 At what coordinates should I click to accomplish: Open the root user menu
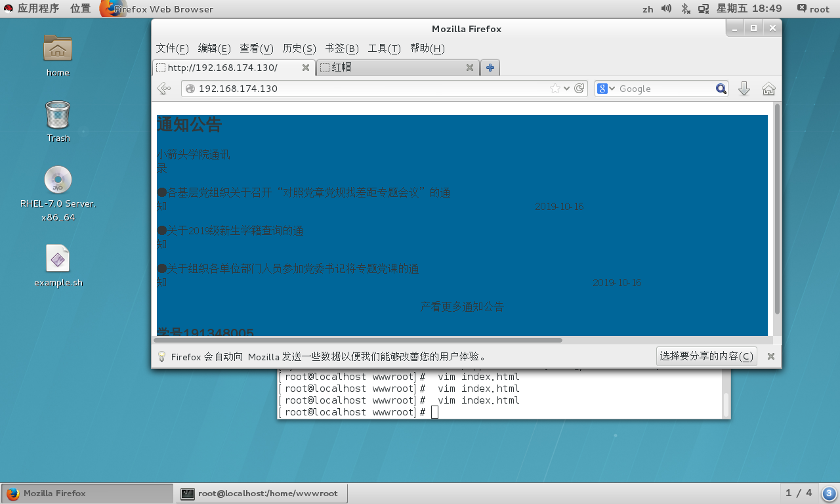click(x=813, y=9)
